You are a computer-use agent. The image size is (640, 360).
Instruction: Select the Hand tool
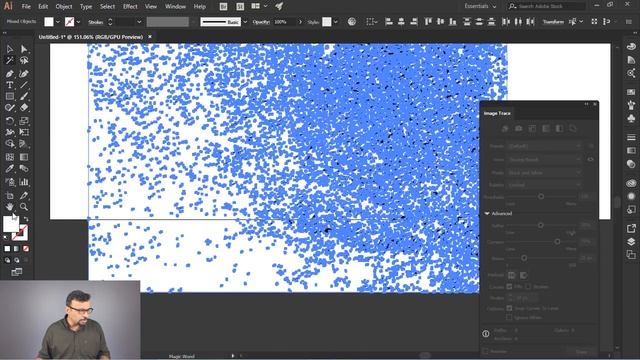[x=10, y=207]
